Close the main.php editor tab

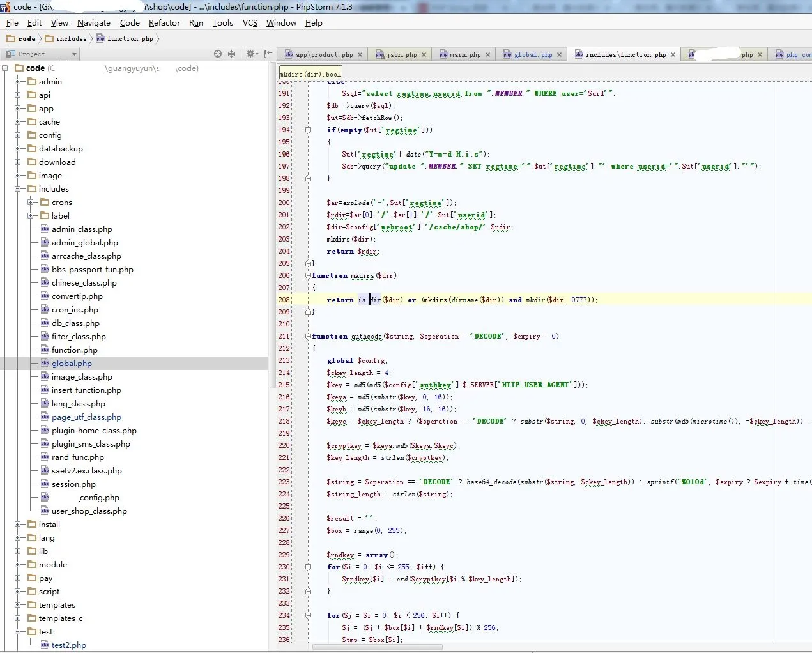[x=488, y=55]
